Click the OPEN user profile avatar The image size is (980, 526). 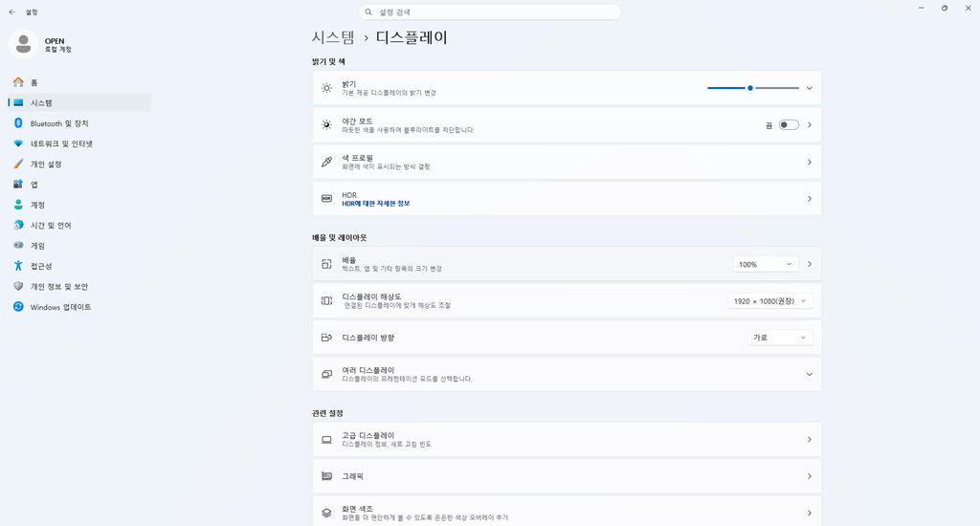(x=23, y=44)
